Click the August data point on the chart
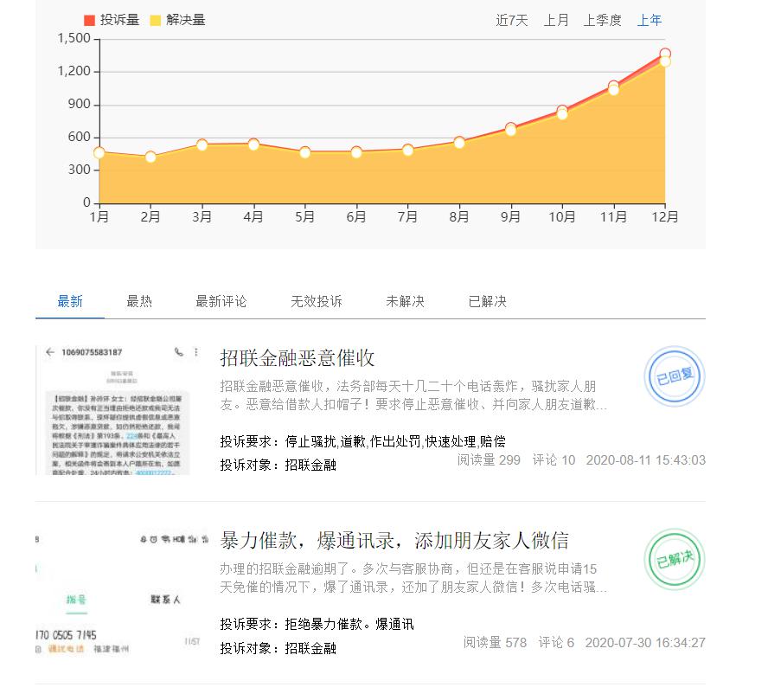The height and width of the screenshot is (700, 768). [459, 142]
